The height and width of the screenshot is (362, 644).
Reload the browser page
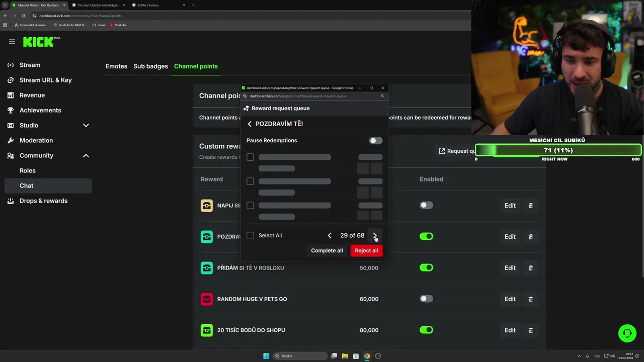coord(23,16)
